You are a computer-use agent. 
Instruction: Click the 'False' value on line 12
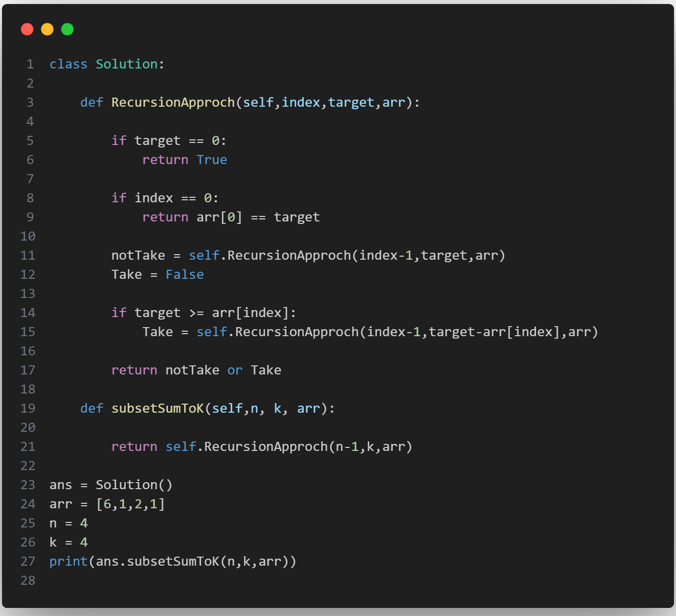point(185,275)
